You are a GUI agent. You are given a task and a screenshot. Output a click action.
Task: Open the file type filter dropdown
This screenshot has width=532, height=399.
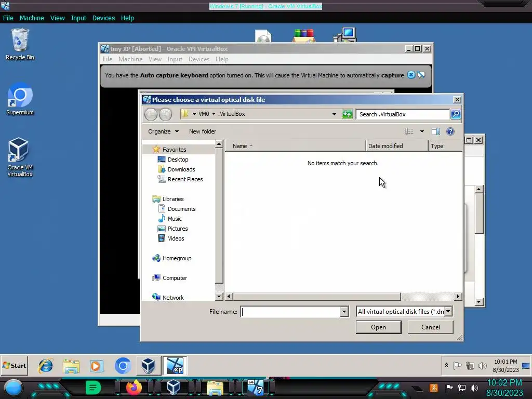(448, 312)
